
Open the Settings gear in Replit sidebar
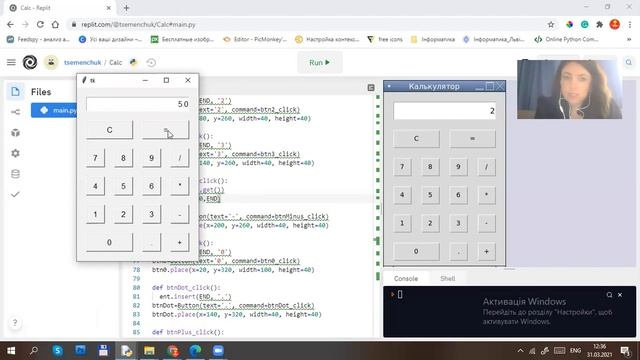point(16,153)
